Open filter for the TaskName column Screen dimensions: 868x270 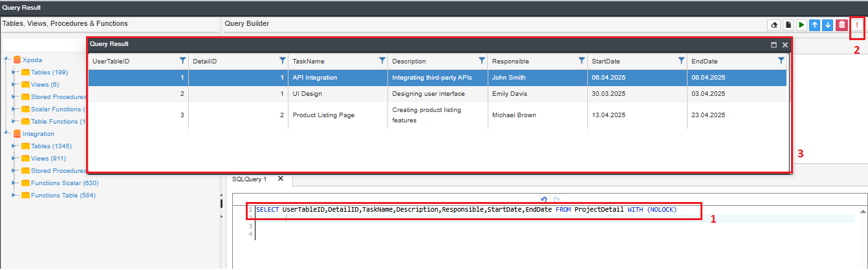click(382, 60)
